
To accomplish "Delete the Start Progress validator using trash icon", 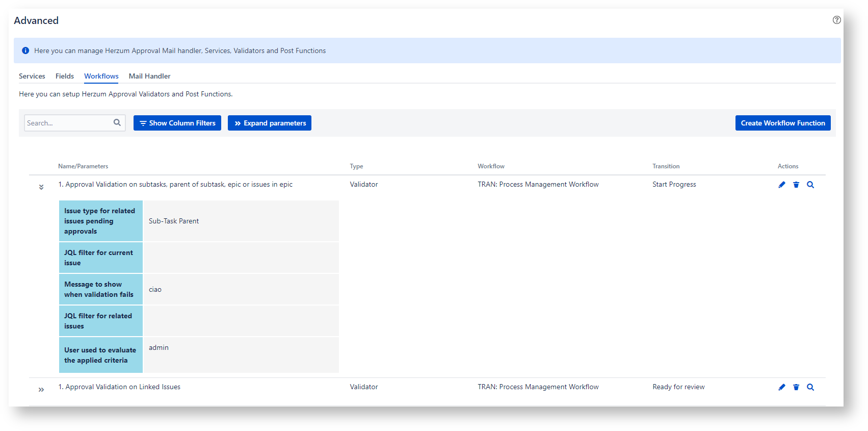I will coord(796,185).
